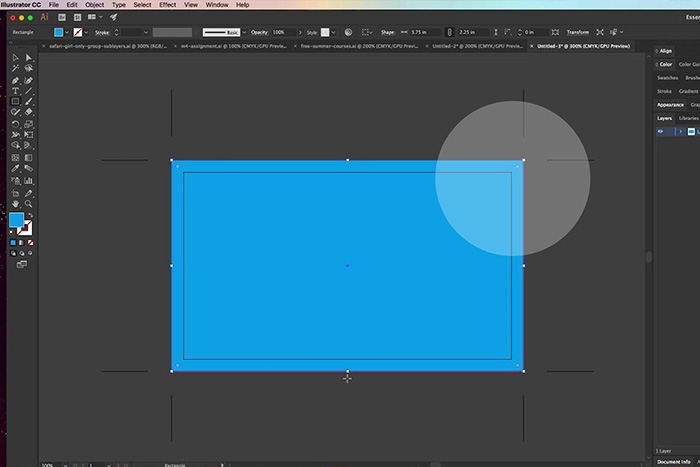The image size is (700, 467).
Task: Select the Blend tool
Action: pyautogui.click(x=29, y=168)
